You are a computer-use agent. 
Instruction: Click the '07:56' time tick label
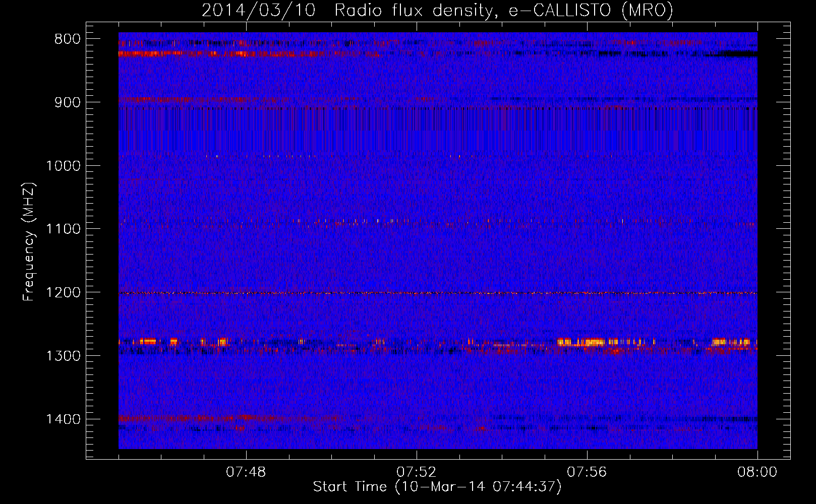point(587,472)
